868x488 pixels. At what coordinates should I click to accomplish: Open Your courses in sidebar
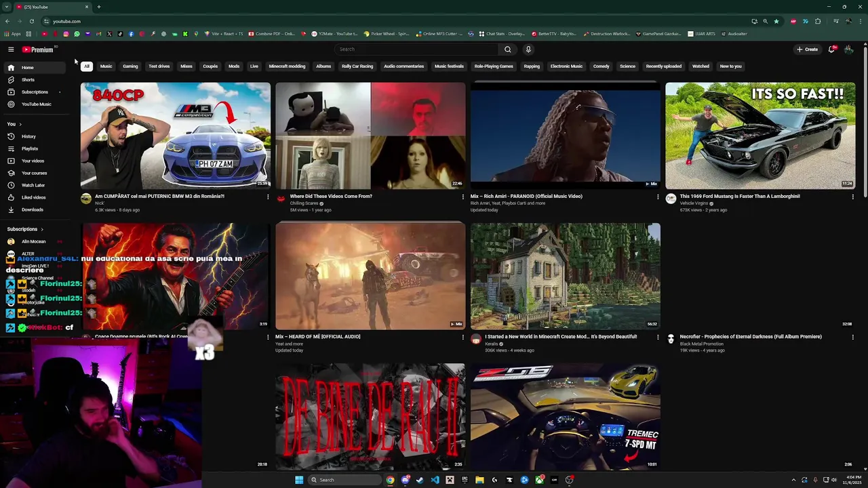tap(34, 173)
